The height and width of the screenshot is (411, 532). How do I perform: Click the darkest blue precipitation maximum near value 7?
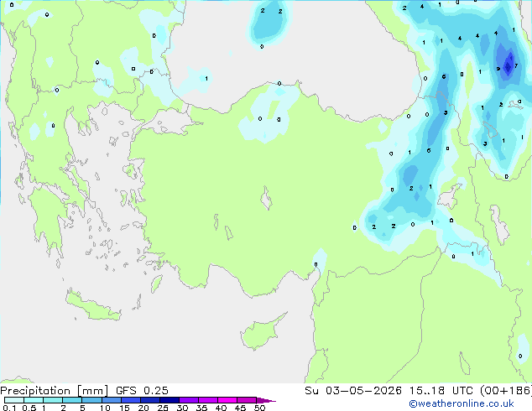pos(508,65)
